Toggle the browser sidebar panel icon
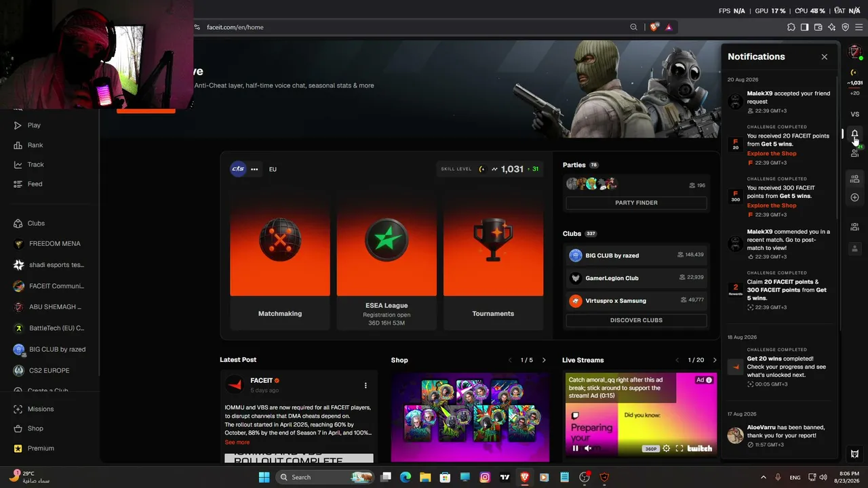 pyautogui.click(x=805, y=27)
